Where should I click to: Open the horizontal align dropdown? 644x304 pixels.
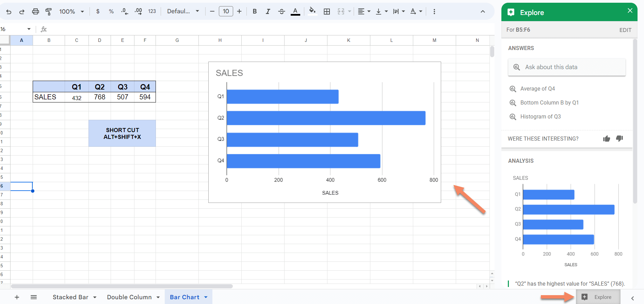coord(364,12)
